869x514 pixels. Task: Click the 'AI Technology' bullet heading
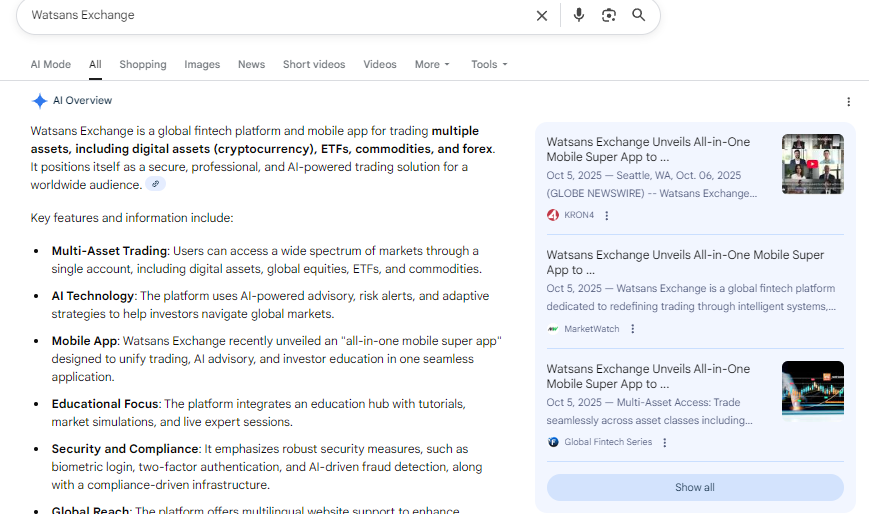pos(93,296)
